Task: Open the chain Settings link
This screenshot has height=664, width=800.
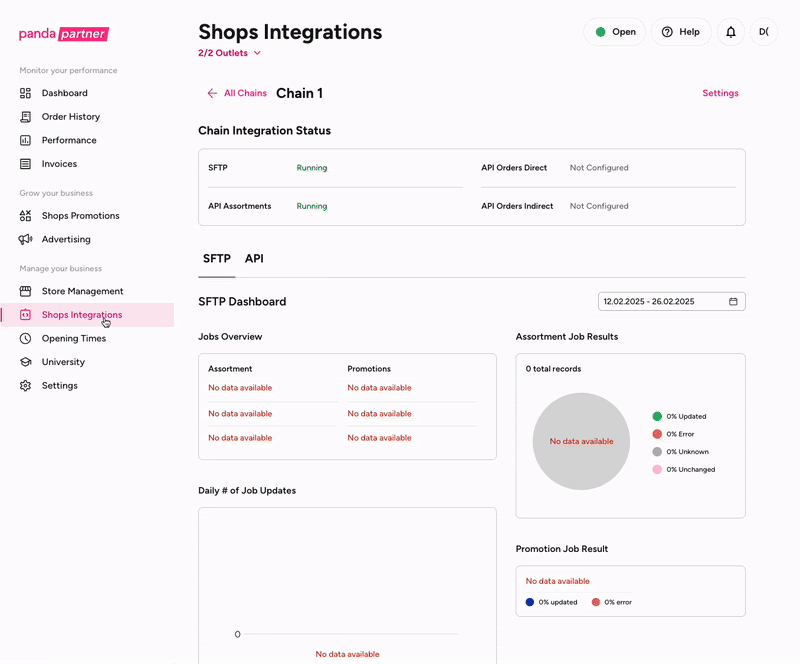Action: (720, 93)
